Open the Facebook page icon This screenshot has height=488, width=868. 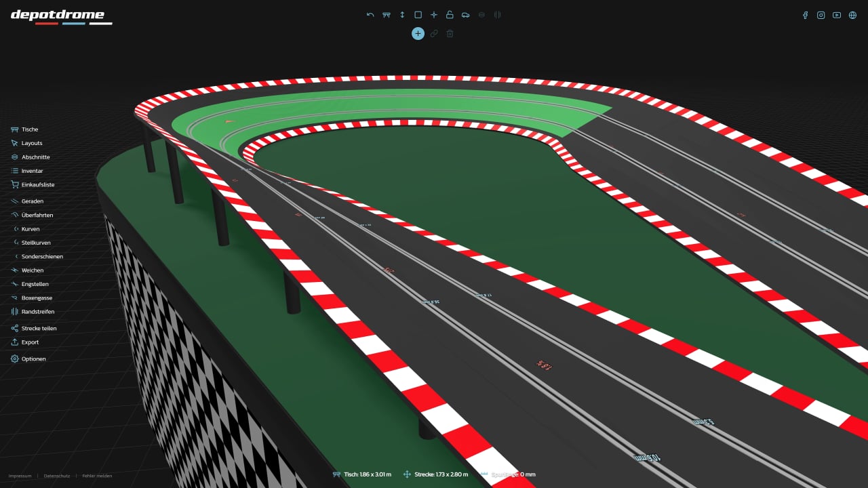(x=805, y=15)
